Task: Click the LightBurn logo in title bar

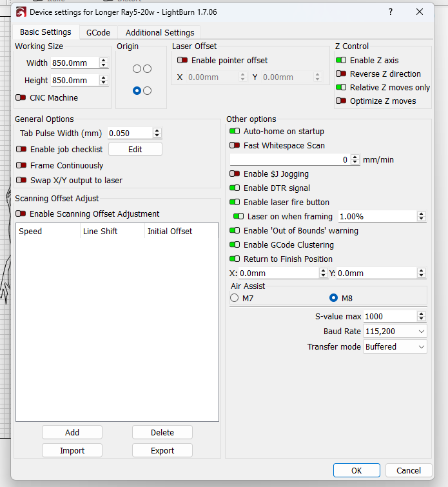Action: pyautogui.click(x=21, y=12)
